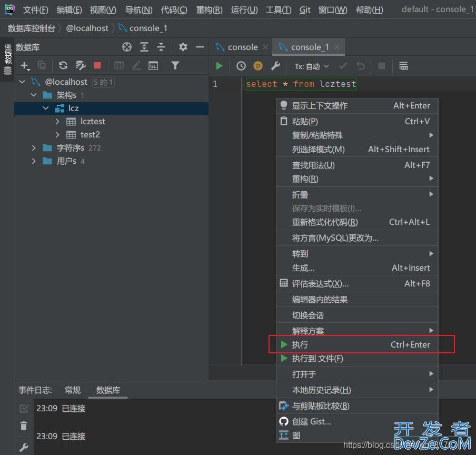Expand the test2 table node

click(x=57, y=134)
